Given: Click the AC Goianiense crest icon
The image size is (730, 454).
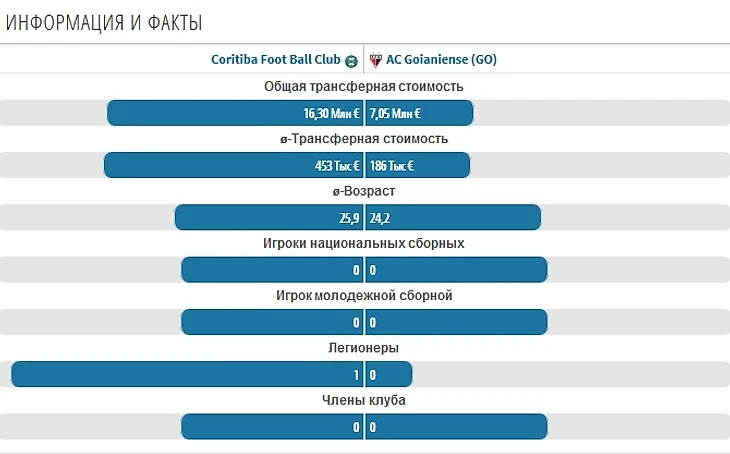Looking at the screenshot, I should (376, 60).
